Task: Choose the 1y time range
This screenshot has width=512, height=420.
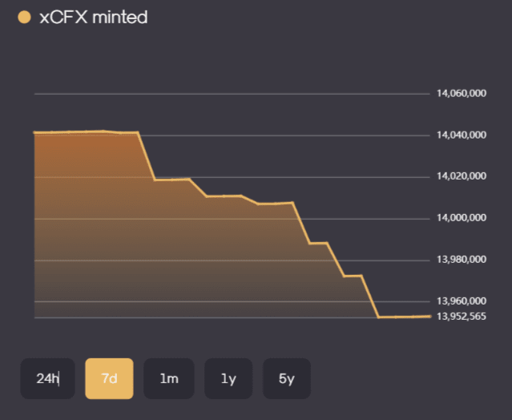Action: click(228, 378)
